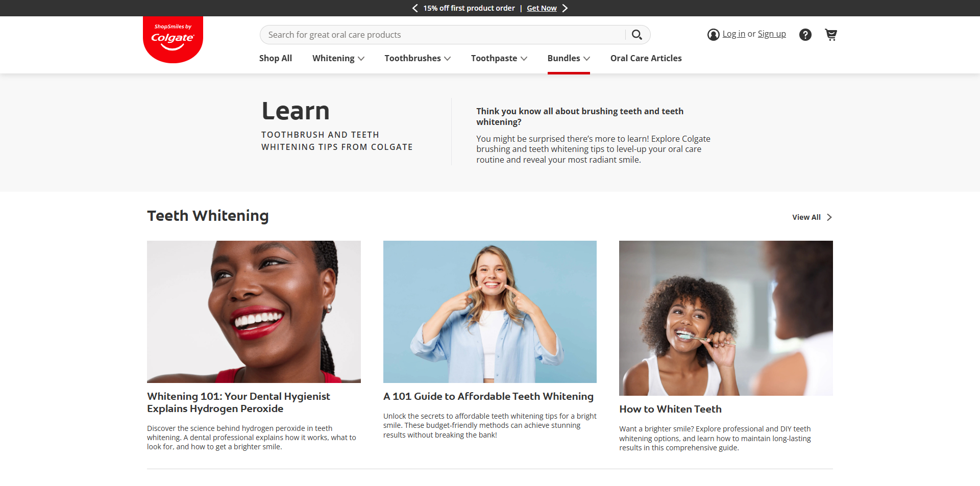The width and height of the screenshot is (980, 486).
Task: Click the Log in link
Action: click(733, 34)
